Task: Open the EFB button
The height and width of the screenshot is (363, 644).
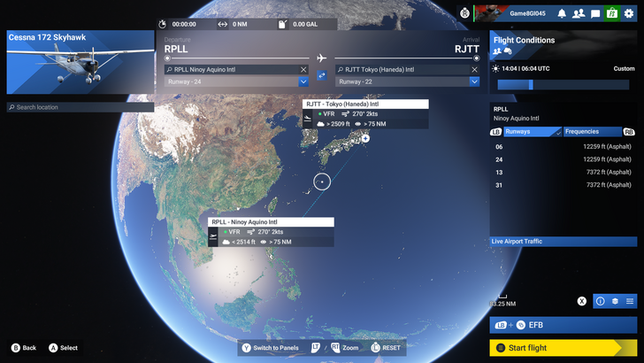Action: point(563,325)
